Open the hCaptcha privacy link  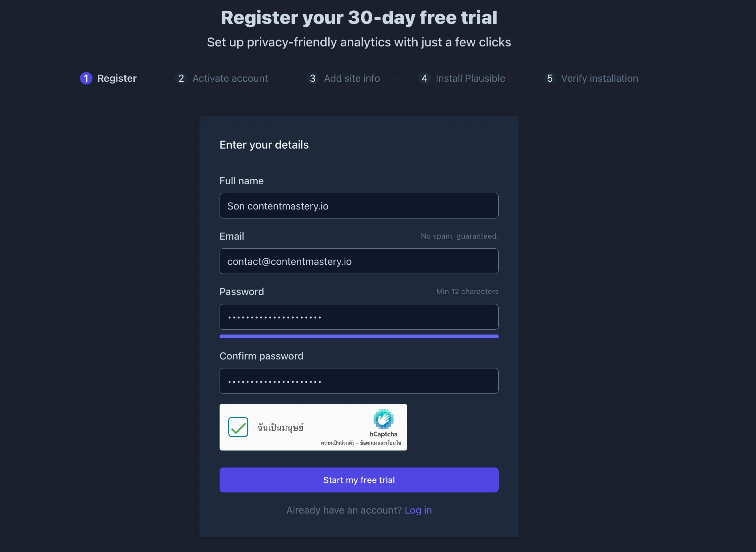[x=338, y=443]
